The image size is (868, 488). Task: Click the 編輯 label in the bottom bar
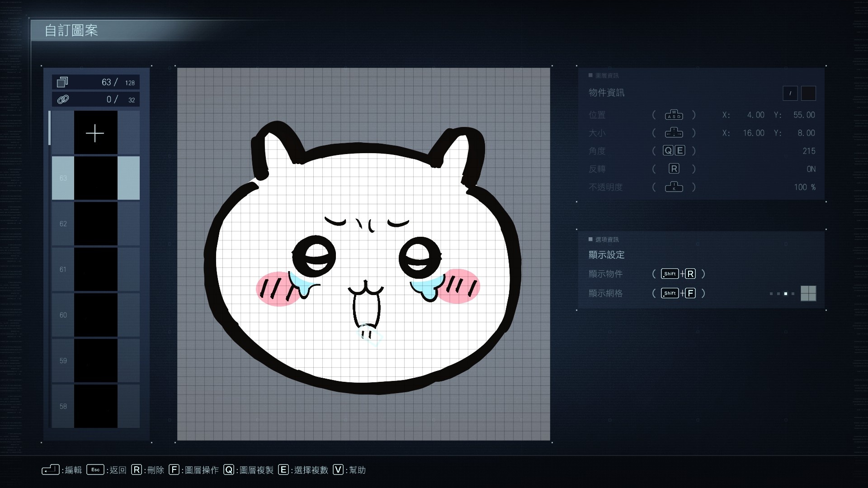(73, 470)
